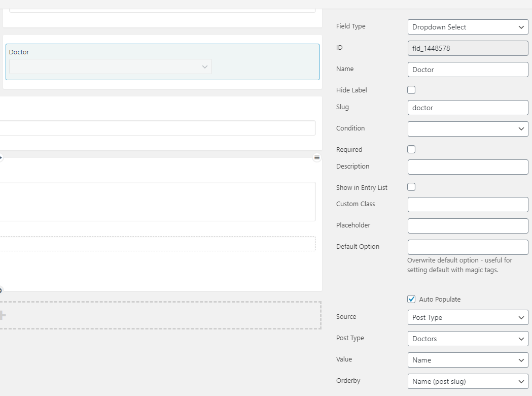
Task: Click the plus icon to add a row
Action: point(3,315)
